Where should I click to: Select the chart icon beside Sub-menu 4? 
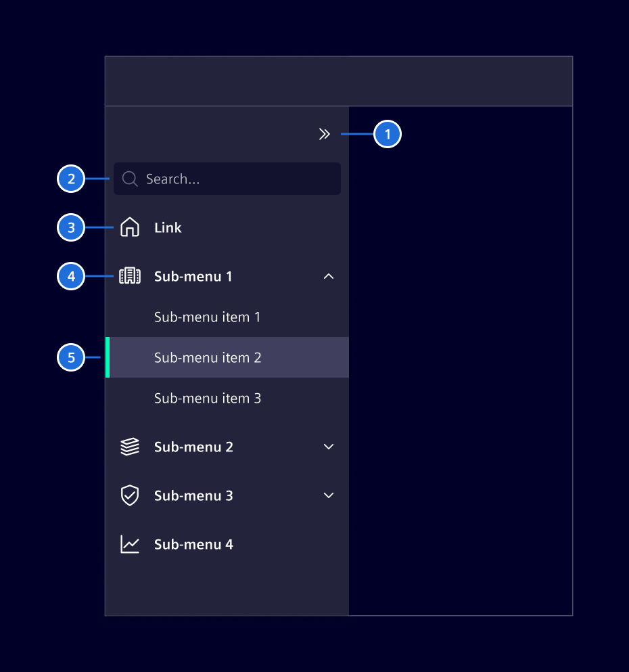(x=129, y=544)
